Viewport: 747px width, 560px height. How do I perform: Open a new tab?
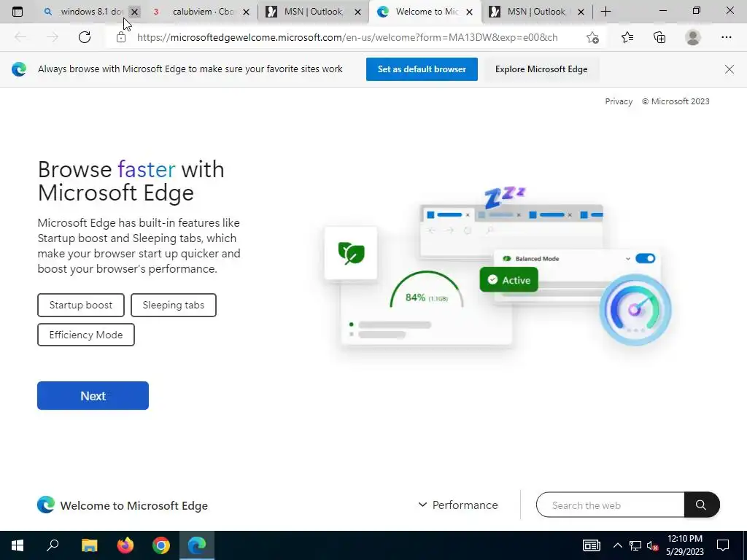pos(605,12)
